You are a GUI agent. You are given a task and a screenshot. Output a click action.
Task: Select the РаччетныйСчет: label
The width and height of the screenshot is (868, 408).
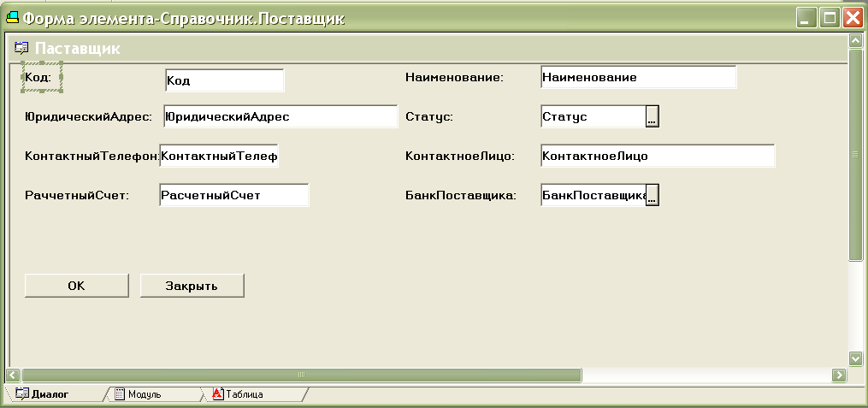point(77,195)
